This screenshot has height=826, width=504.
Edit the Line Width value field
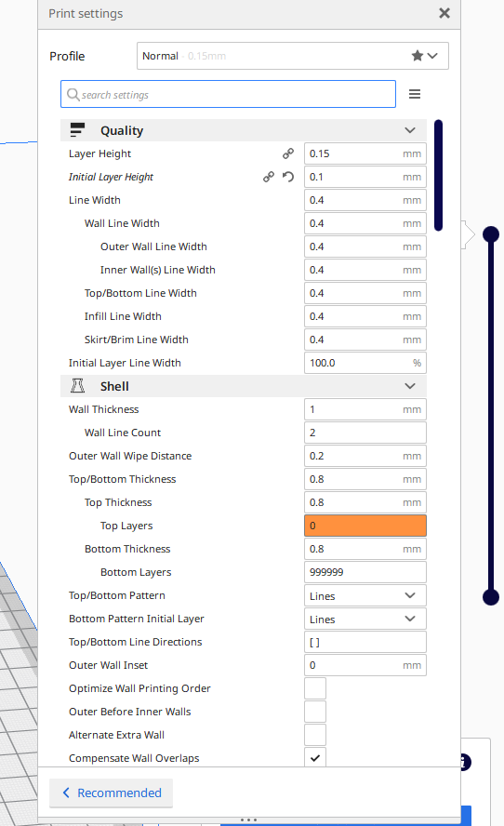click(x=365, y=200)
